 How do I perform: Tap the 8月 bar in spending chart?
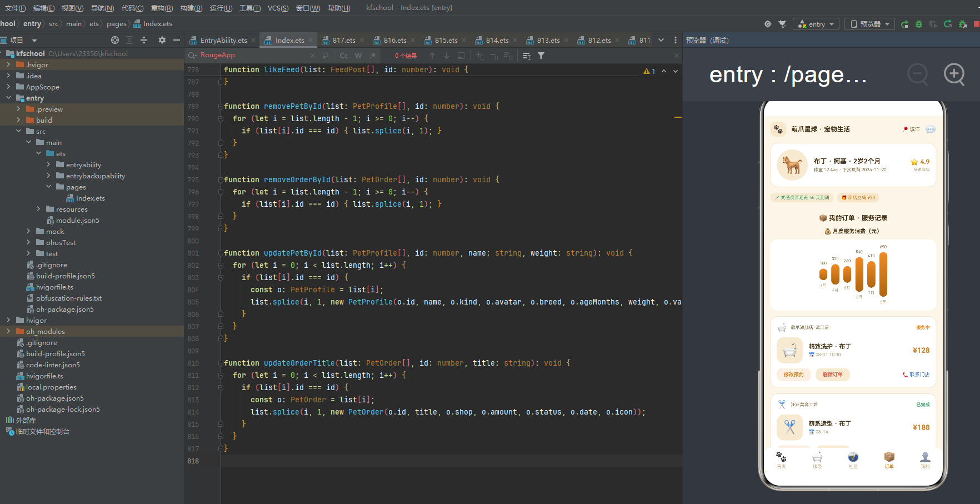(883, 275)
